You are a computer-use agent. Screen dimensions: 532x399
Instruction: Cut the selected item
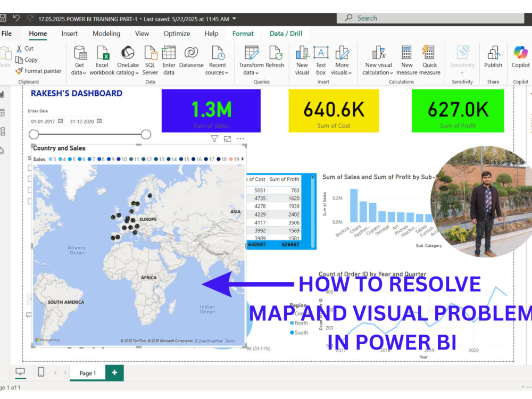pos(25,48)
